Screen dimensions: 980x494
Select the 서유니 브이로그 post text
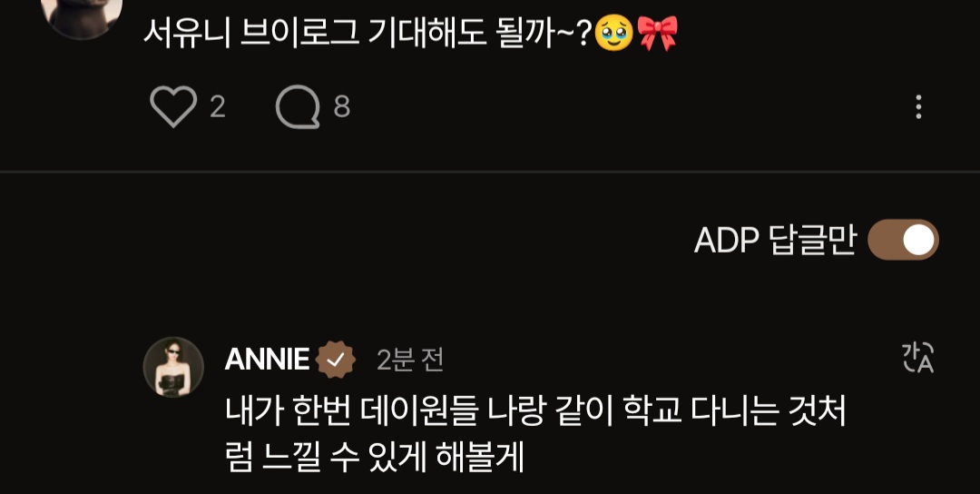pyautogui.click(x=411, y=34)
